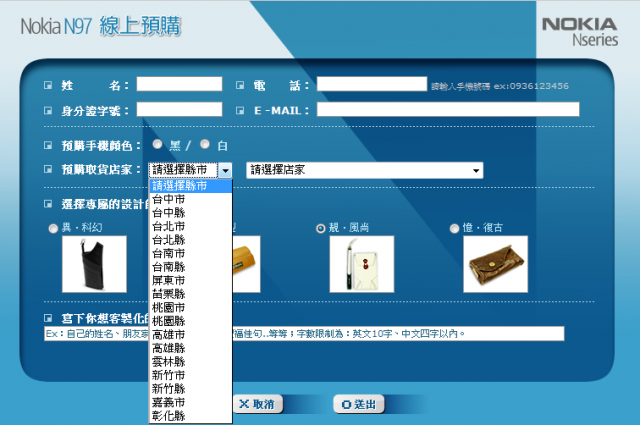Pick 台北縣 in the dropdown list
This screenshot has width=640, height=425.
[191, 240]
